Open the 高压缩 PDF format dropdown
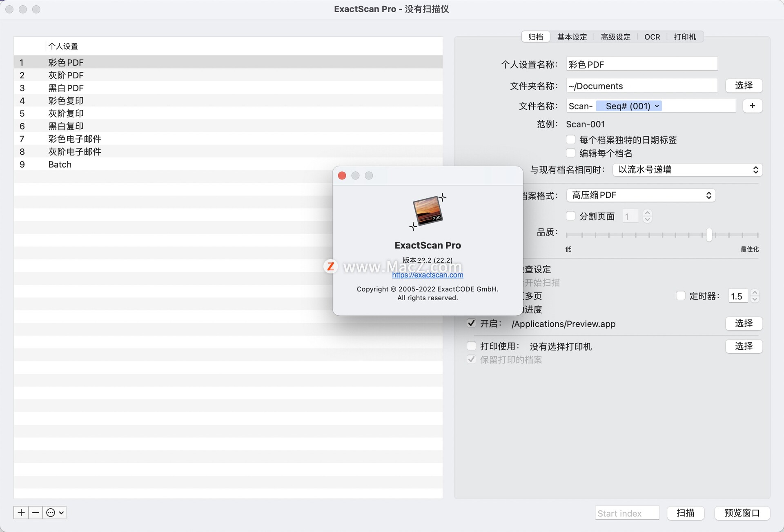The image size is (784, 532). coord(641,195)
